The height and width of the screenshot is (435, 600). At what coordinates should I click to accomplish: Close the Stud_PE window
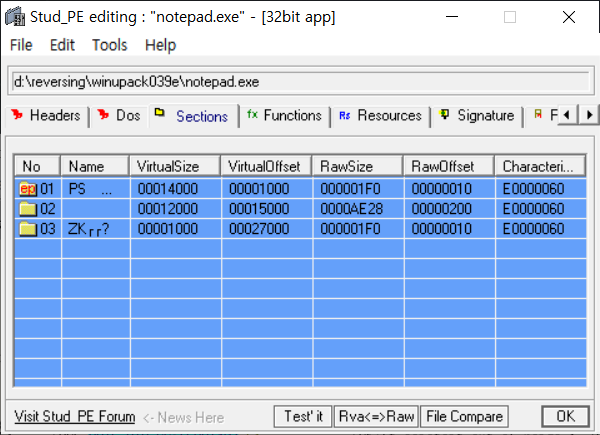click(569, 17)
